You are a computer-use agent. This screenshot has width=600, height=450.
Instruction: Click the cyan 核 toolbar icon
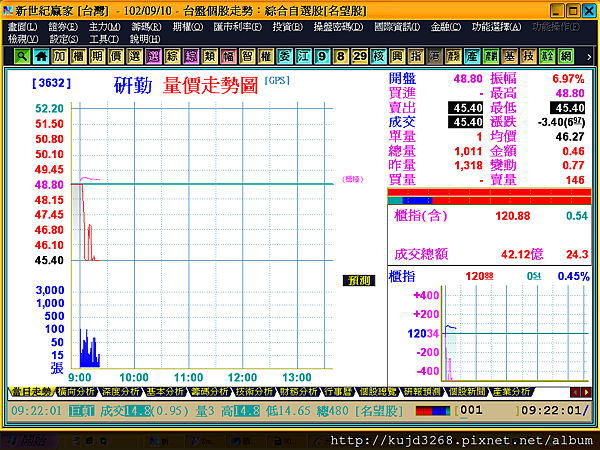tap(378, 57)
